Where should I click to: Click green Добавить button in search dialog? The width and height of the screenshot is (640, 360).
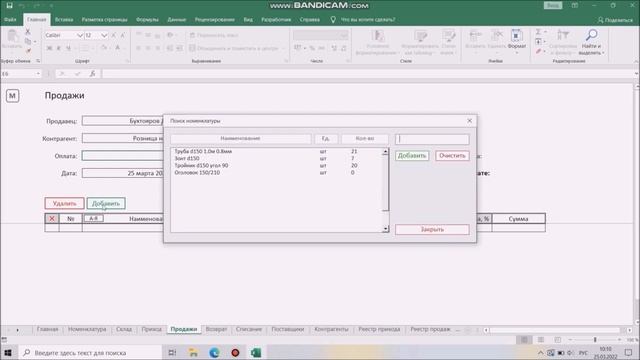click(412, 156)
